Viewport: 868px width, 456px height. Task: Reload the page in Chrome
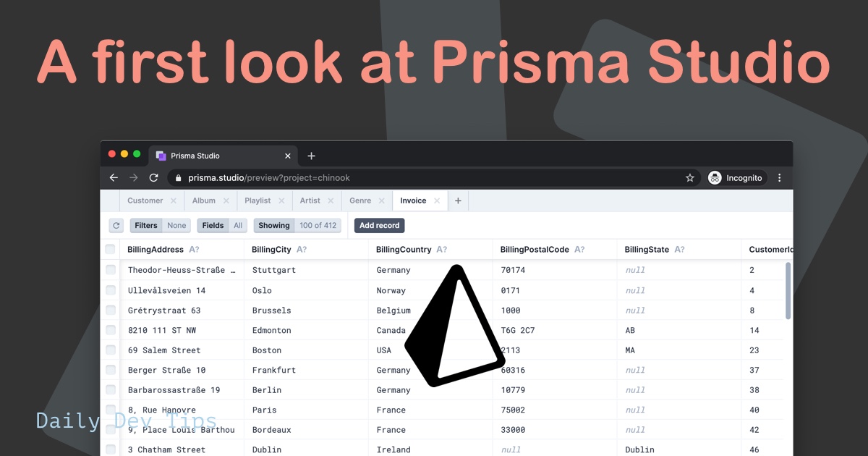point(154,177)
